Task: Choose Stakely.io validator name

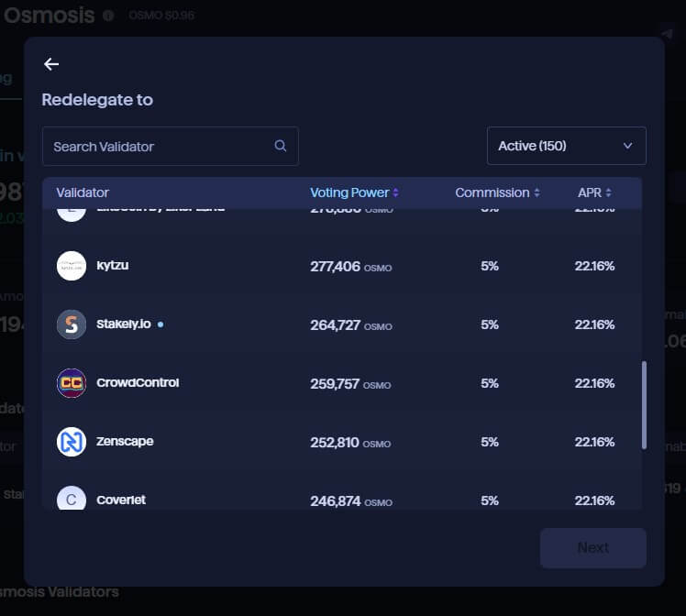Action: click(x=124, y=324)
